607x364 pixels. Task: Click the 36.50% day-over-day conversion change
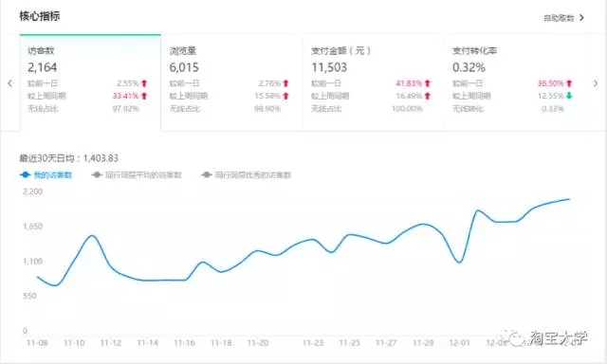click(550, 83)
